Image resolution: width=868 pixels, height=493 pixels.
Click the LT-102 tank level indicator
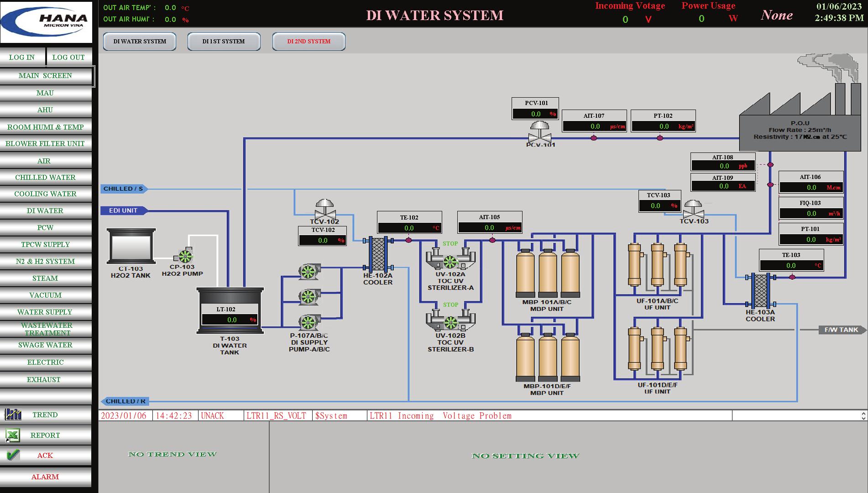point(230,320)
